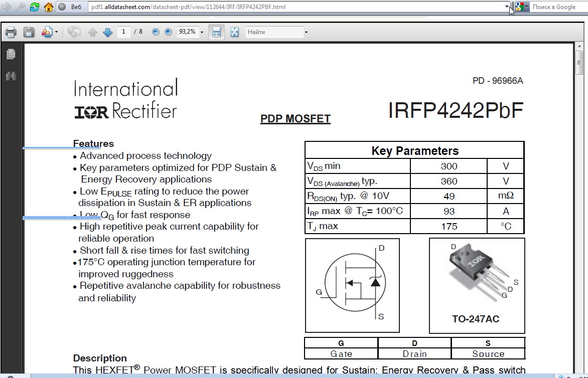Viewport: 588px width, 378px height.
Task: Open the zoom percentage dropdown
Action: (202, 32)
